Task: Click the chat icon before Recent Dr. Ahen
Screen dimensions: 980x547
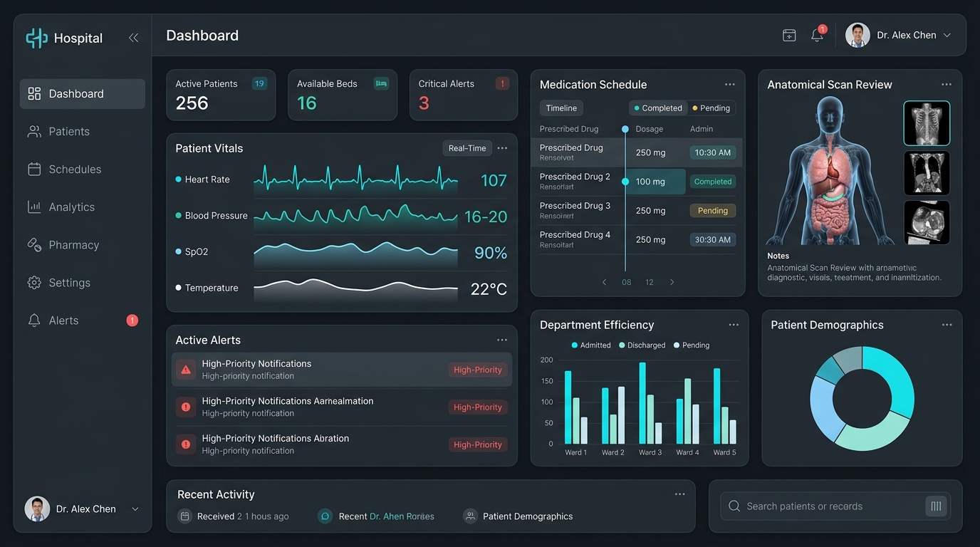Action: coord(325,516)
